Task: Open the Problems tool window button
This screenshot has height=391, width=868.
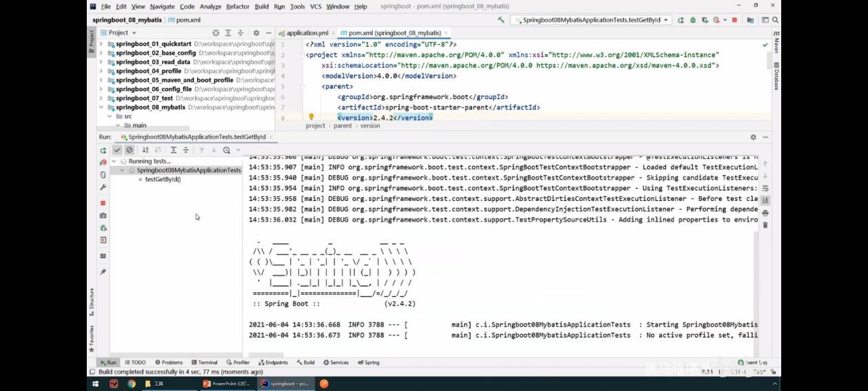Action: coord(169,362)
